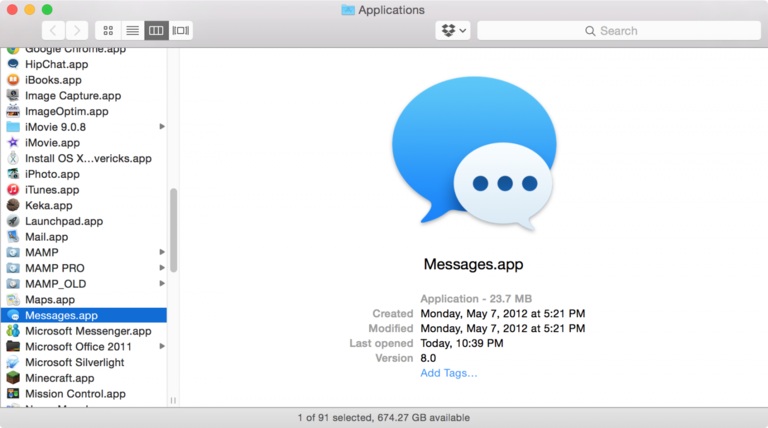Click the Microsoft Office 2011 folder icon
The width and height of the screenshot is (768, 428).
pos(13,346)
